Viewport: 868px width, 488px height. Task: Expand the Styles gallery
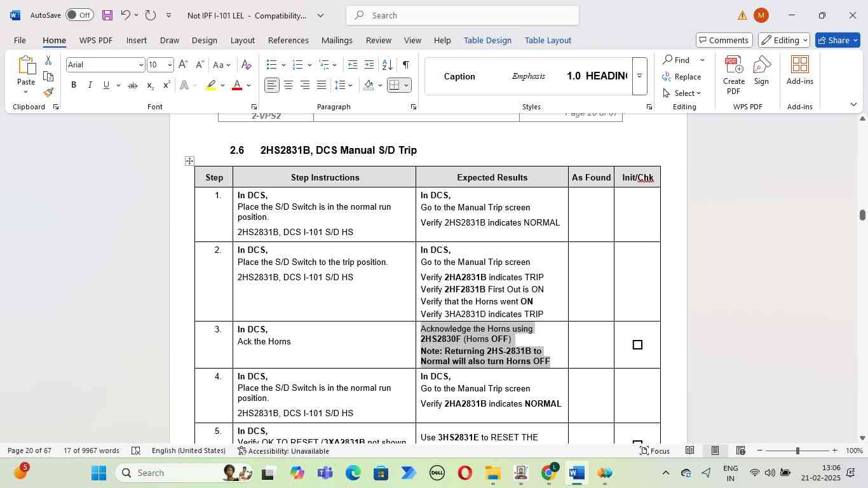(x=639, y=76)
